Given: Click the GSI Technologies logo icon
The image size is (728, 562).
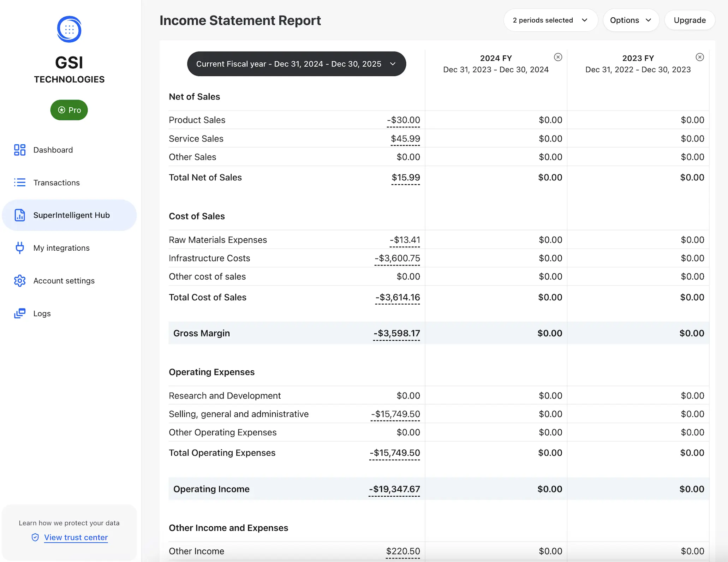Looking at the screenshot, I should 69,29.
